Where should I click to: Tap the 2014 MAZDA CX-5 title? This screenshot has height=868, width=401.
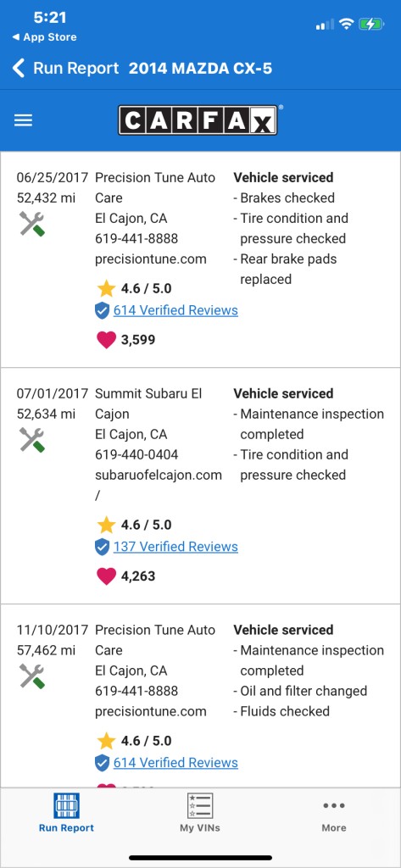(x=200, y=69)
